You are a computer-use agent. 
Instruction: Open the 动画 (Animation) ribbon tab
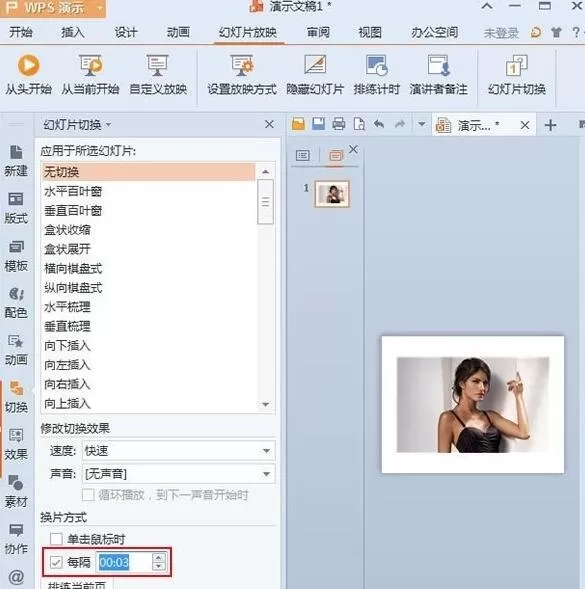178,32
